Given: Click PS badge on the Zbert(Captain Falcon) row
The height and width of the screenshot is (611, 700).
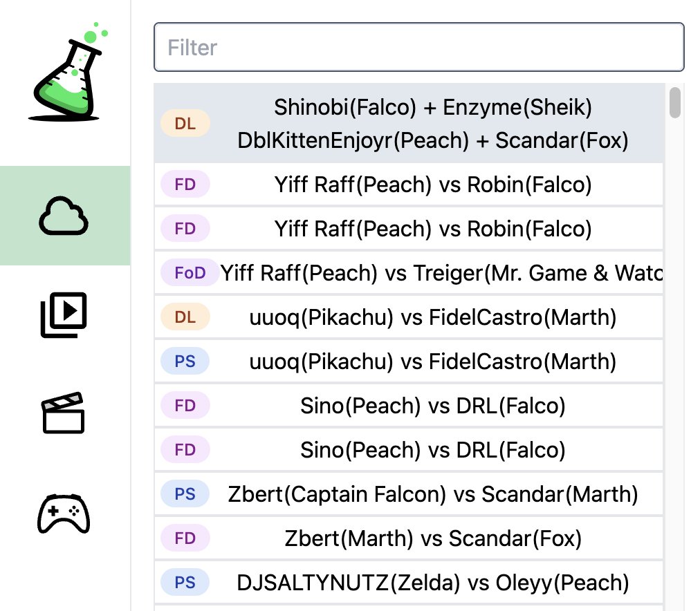Looking at the screenshot, I should pyautogui.click(x=185, y=493).
